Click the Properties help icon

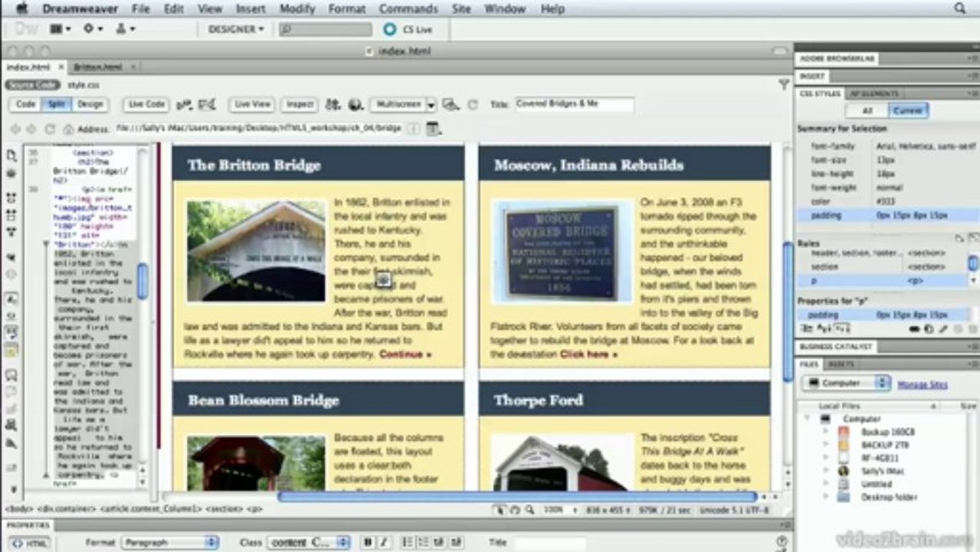coord(782,541)
